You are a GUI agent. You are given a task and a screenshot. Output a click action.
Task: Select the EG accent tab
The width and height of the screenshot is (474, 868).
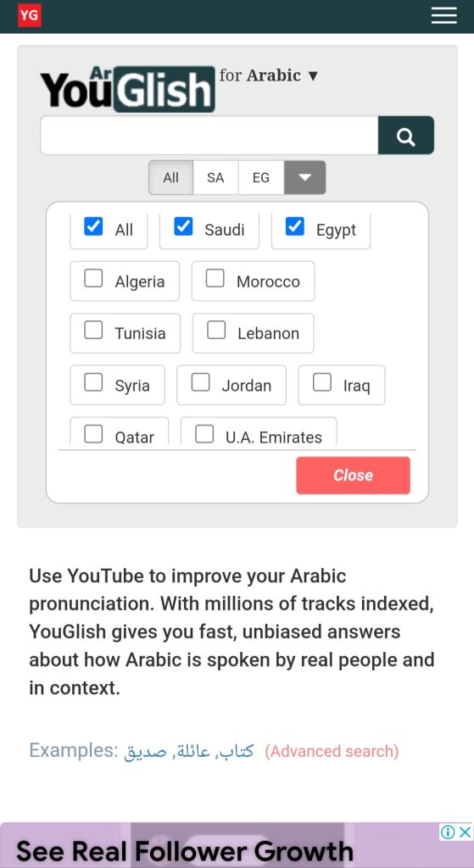click(x=261, y=178)
